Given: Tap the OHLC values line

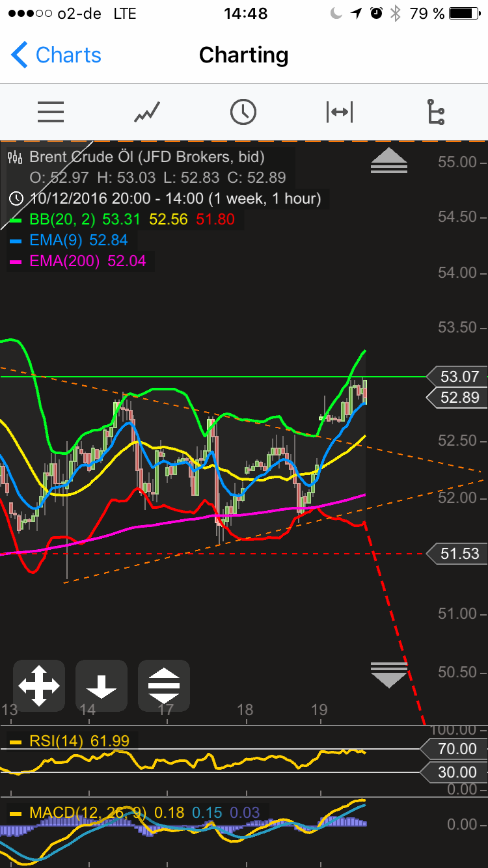Looking at the screenshot, I should pos(158,178).
